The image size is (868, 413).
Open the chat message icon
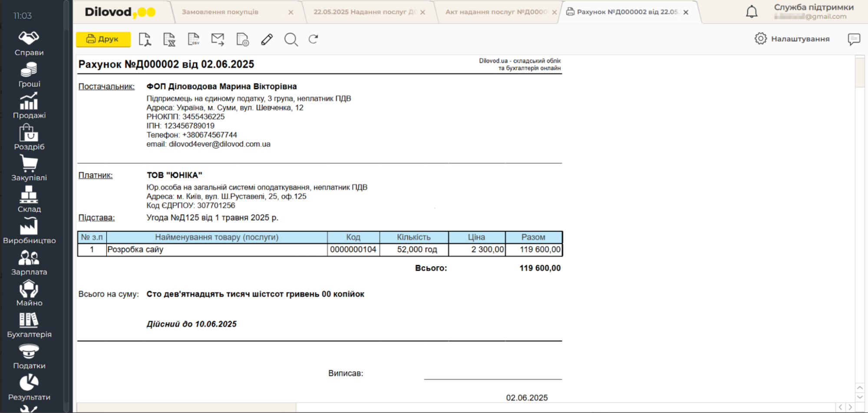[x=854, y=39]
